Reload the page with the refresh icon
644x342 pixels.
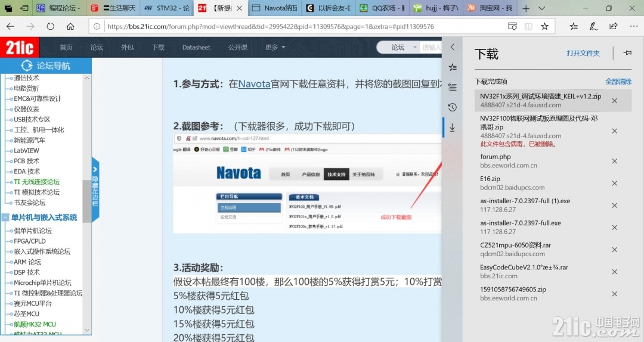pyautogui.click(x=50, y=26)
